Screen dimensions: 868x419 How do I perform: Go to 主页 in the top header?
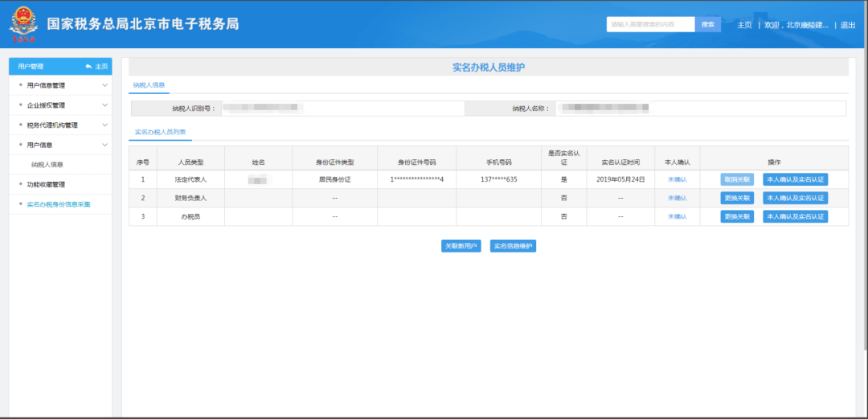click(744, 25)
